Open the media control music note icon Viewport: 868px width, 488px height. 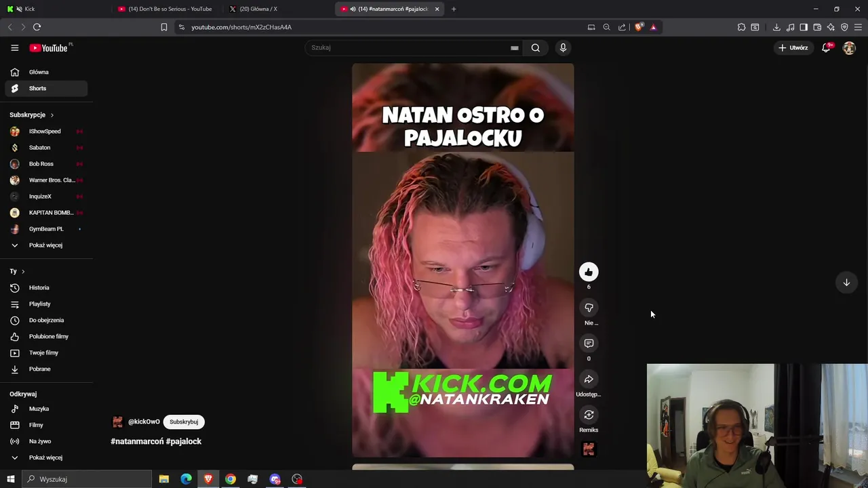click(790, 27)
